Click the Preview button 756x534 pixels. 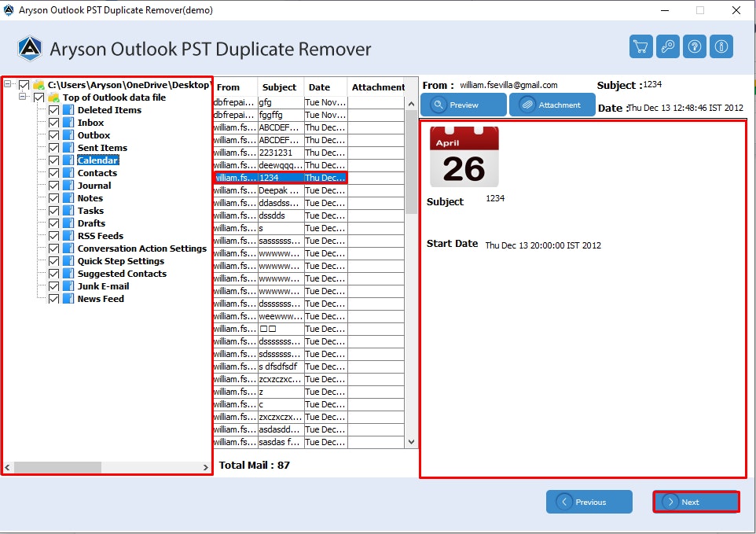tap(464, 105)
